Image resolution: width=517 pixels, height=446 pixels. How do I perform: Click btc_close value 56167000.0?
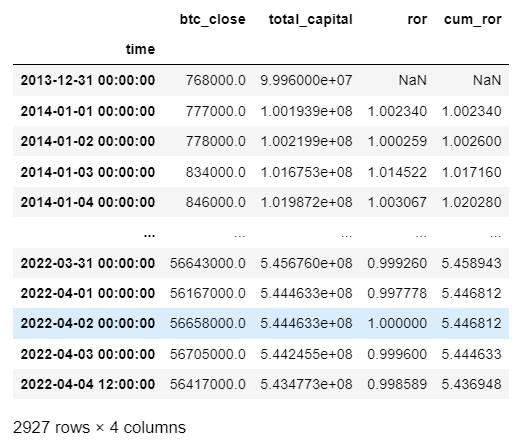[x=208, y=293]
